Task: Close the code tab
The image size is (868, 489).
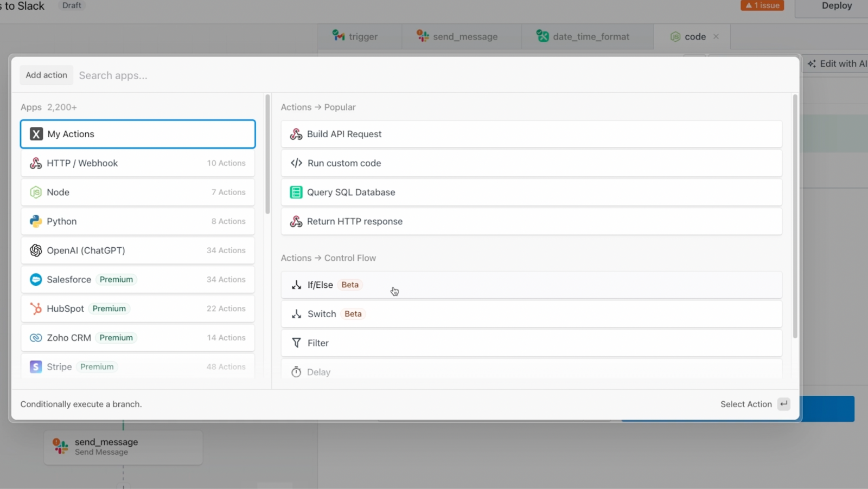Action: coord(716,36)
